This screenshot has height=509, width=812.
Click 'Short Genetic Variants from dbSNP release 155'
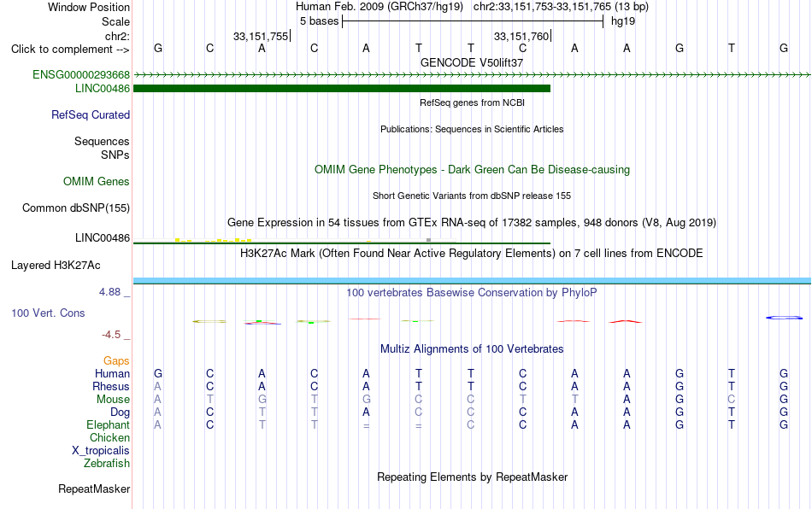coord(472,196)
